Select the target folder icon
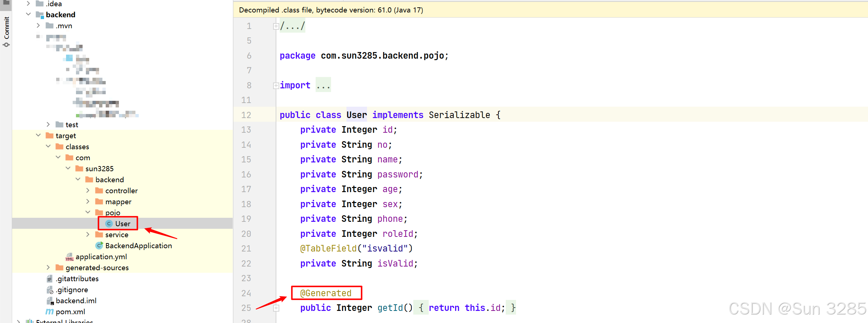This screenshot has height=323, width=868. [x=50, y=135]
